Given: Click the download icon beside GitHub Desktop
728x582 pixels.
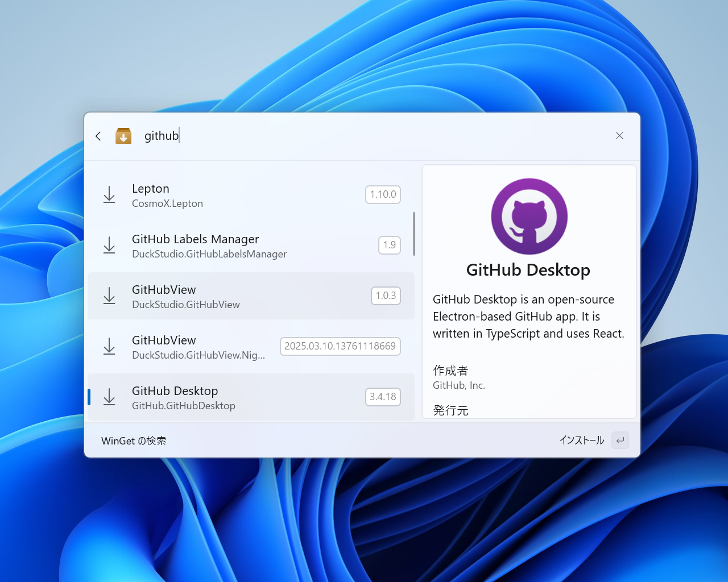Looking at the screenshot, I should point(109,397).
